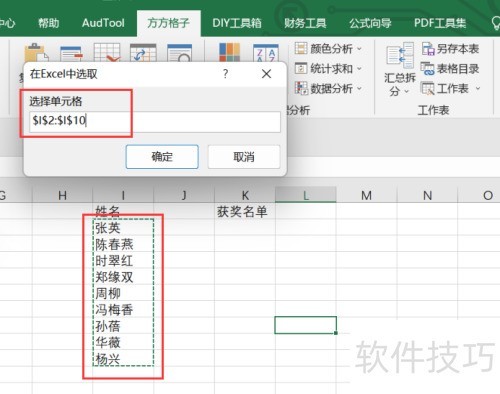Click the ribbon icon with blue swap arrows on a table
Screen dimensions: 500x394
pos(143,53)
